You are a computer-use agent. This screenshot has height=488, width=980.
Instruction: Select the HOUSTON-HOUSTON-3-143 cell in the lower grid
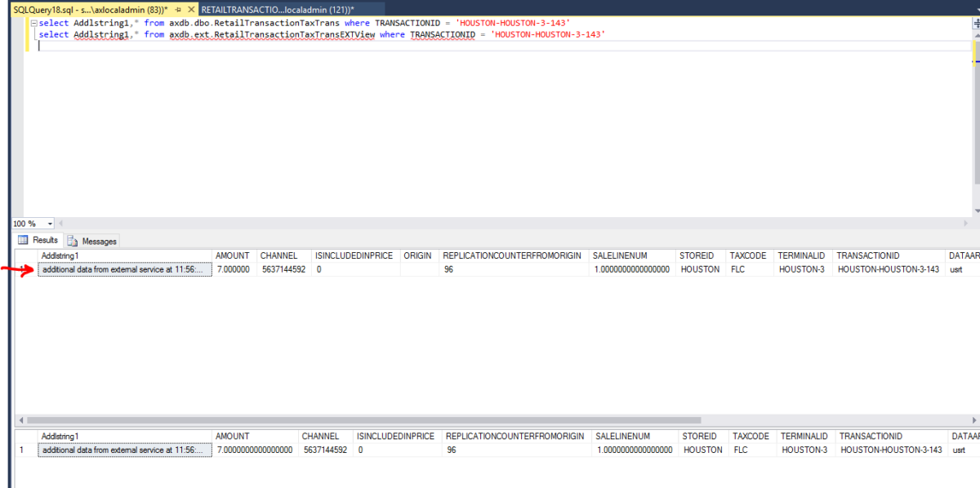tap(892, 450)
